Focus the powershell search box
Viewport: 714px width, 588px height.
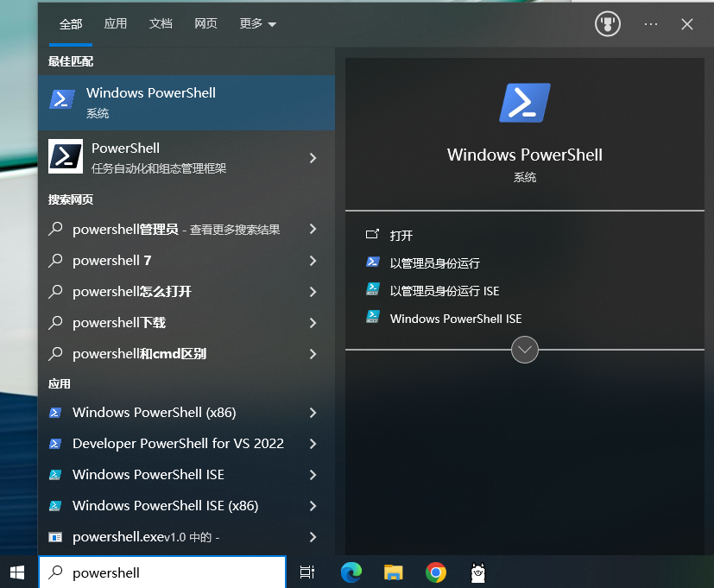162,572
